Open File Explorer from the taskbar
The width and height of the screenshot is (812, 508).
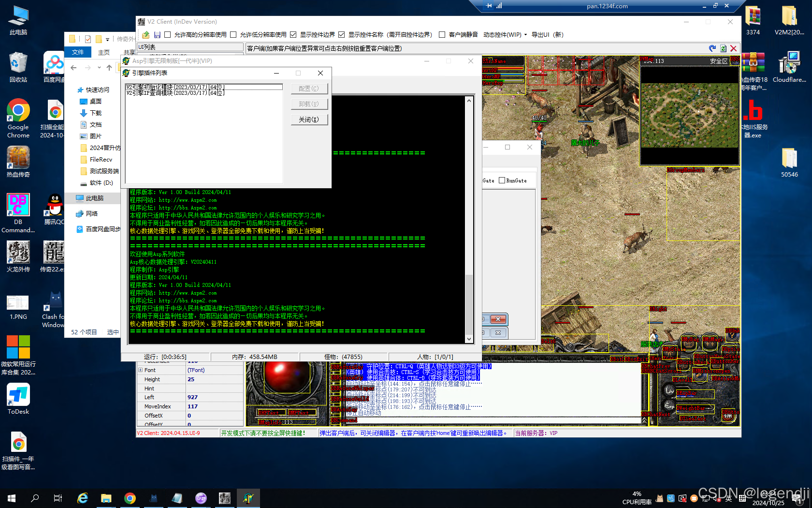[106, 498]
